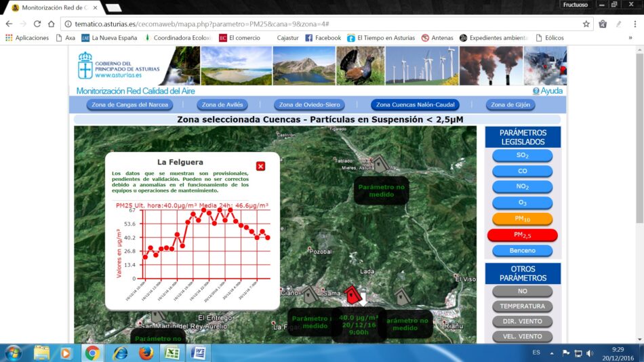
Task: Choose the NO parameter under Otros Parámetros
Action: [522, 291]
